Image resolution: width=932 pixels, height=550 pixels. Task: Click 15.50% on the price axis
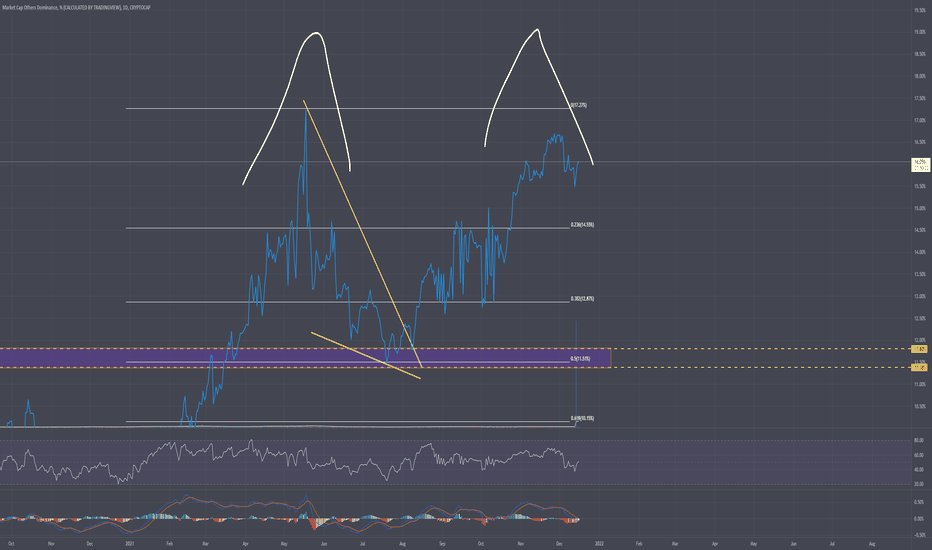click(x=920, y=186)
